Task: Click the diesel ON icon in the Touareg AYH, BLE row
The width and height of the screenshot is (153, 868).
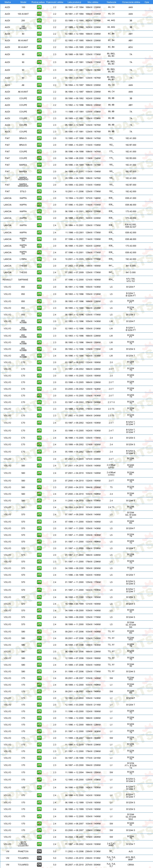Action: point(39,858)
